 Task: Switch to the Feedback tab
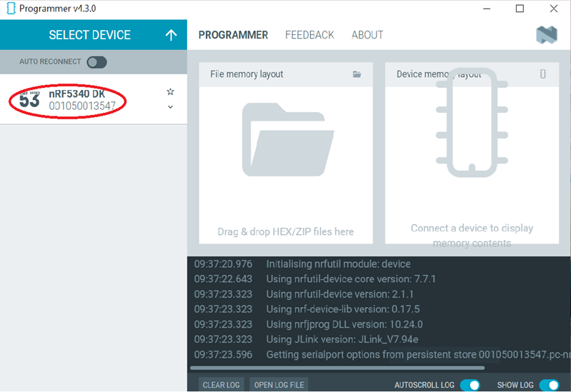tap(309, 35)
